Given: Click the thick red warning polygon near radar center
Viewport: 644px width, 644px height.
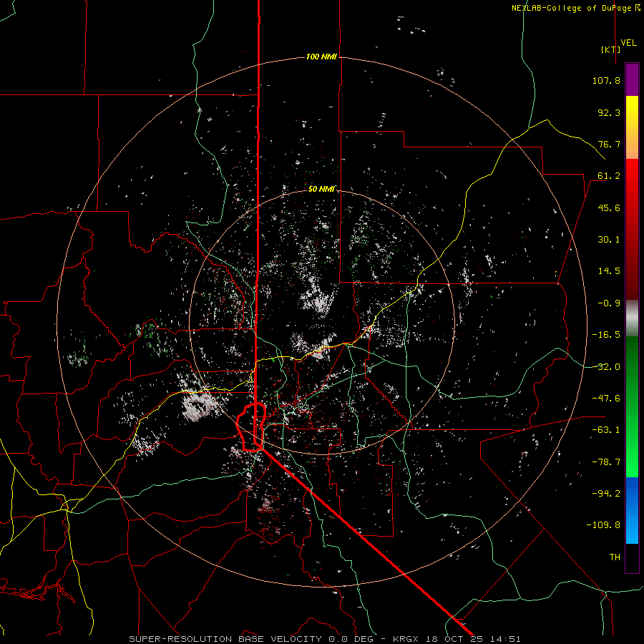Looking at the screenshot, I should pos(251,427).
